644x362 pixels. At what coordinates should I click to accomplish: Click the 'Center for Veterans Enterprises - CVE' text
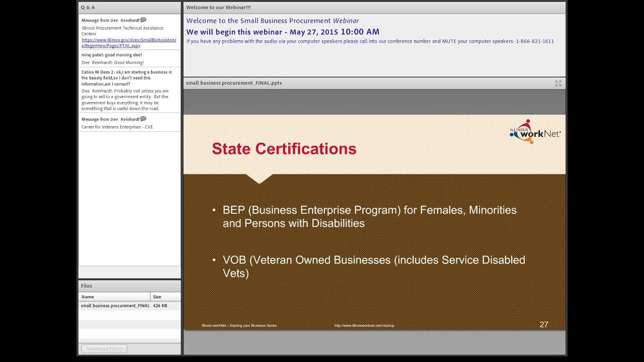tap(117, 127)
